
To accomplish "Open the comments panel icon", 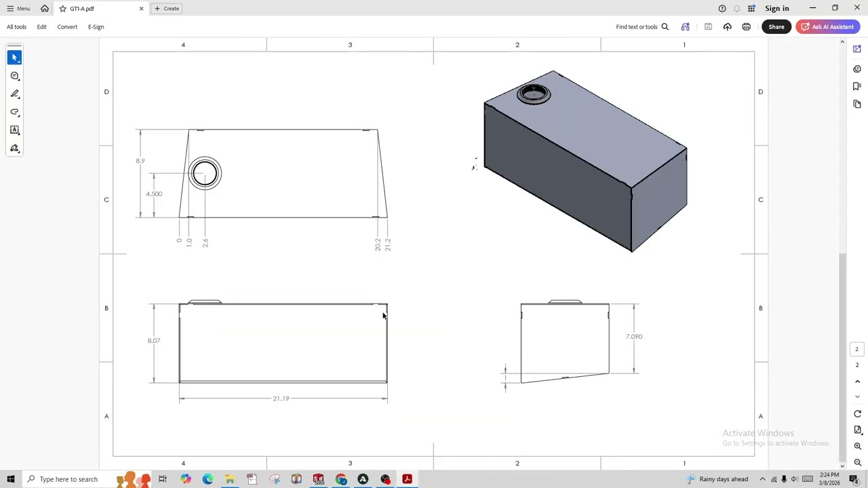I will point(857,68).
